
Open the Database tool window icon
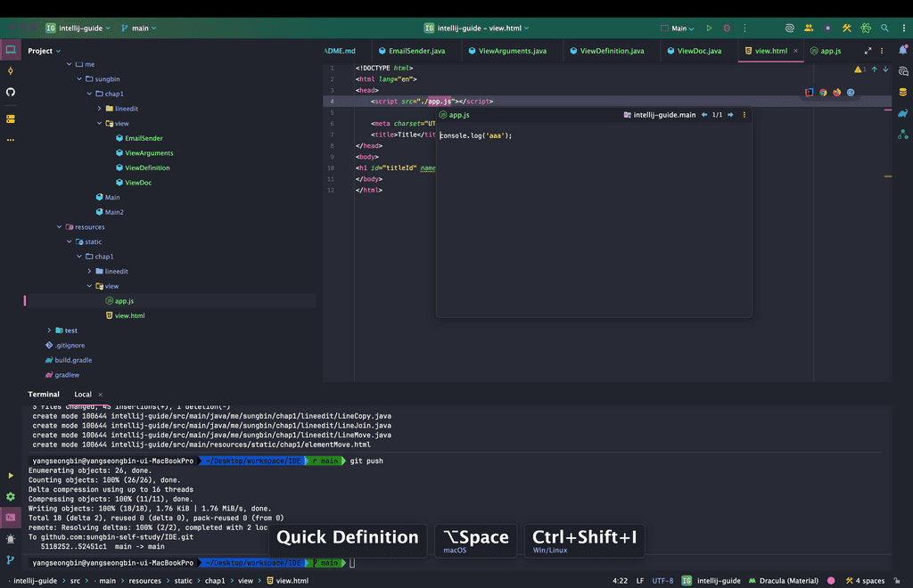903,92
